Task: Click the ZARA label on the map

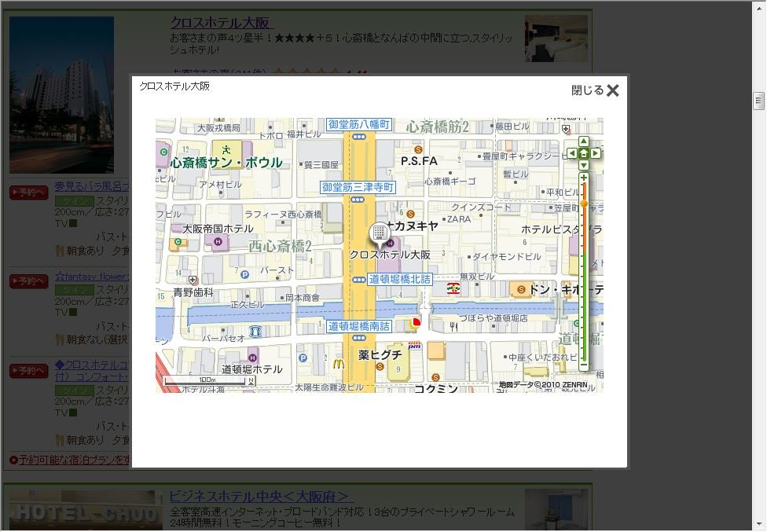Action: point(459,219)
